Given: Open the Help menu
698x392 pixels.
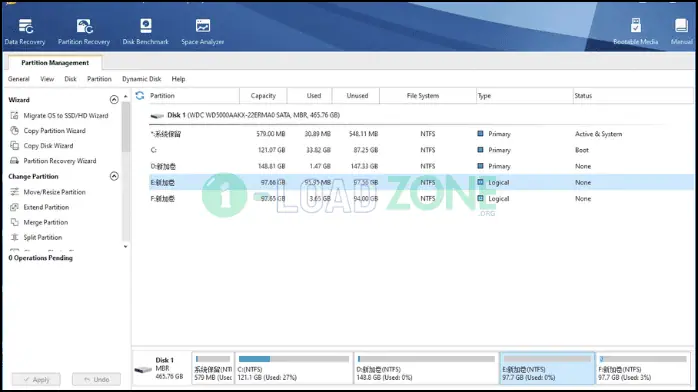Looking at the screenshot, I should 178,79.
